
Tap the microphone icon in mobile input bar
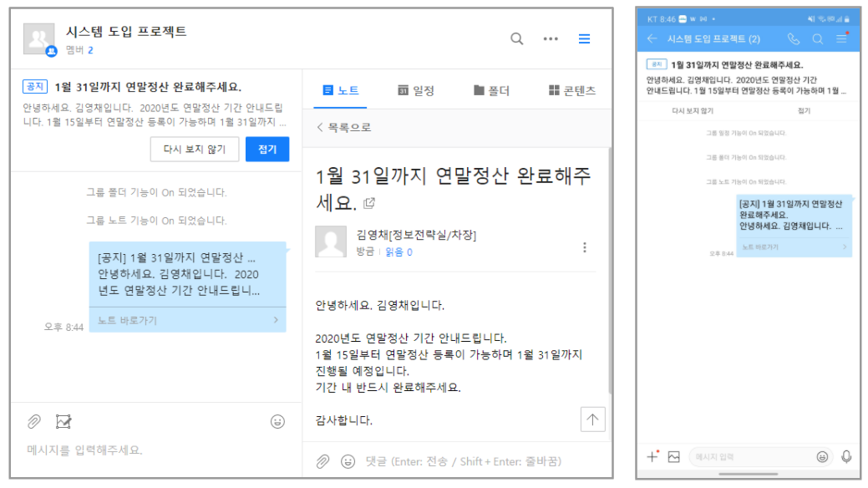(x=846, y=457)
